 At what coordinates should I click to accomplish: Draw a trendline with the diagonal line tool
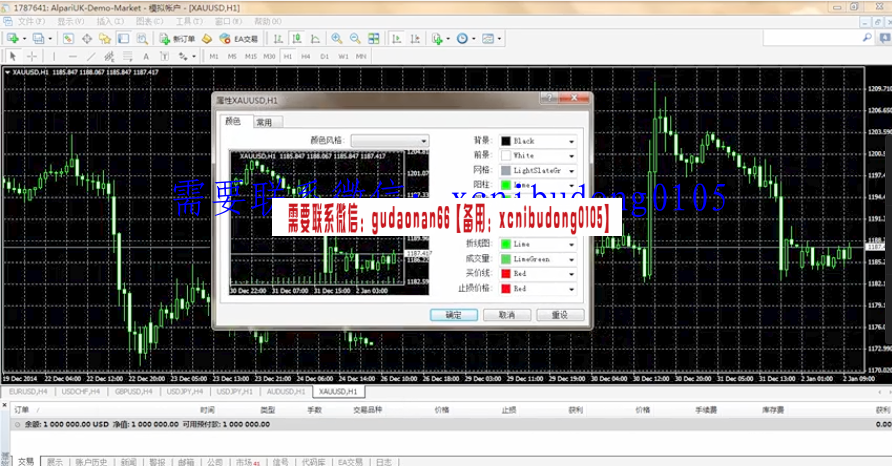coord(91,56)
